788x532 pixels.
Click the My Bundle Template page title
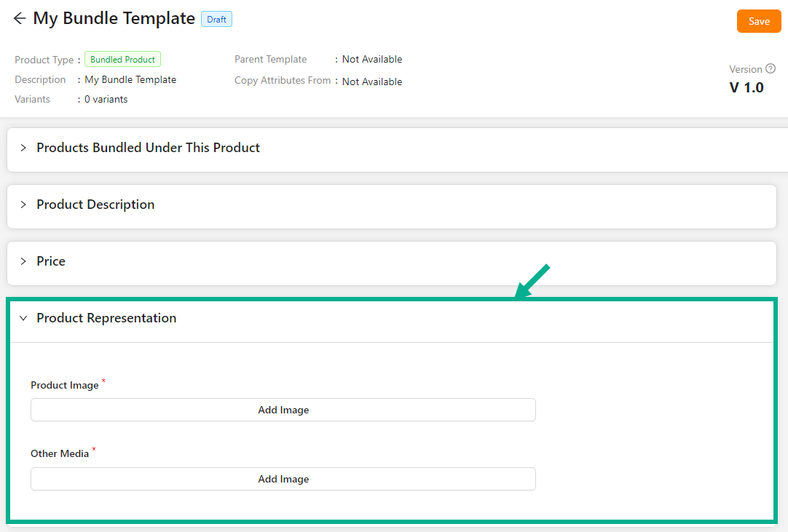(x=114, y=19)
